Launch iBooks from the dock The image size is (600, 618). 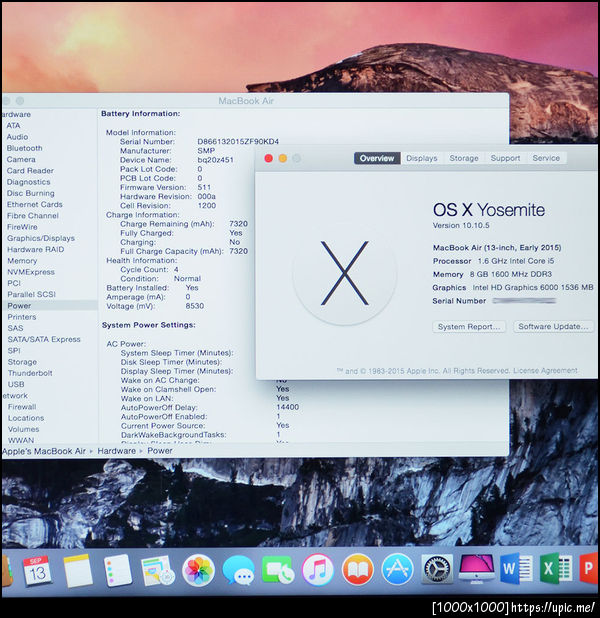[358, 570]
